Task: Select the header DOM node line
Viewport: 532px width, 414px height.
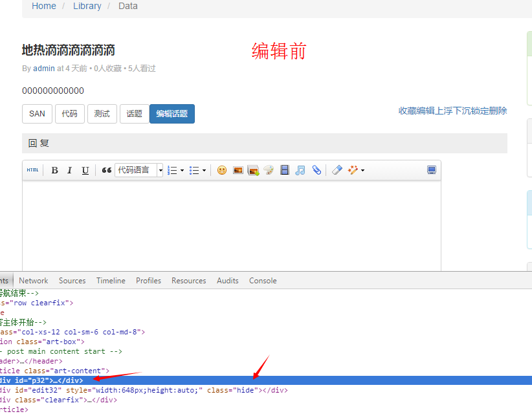Action: 31,361
